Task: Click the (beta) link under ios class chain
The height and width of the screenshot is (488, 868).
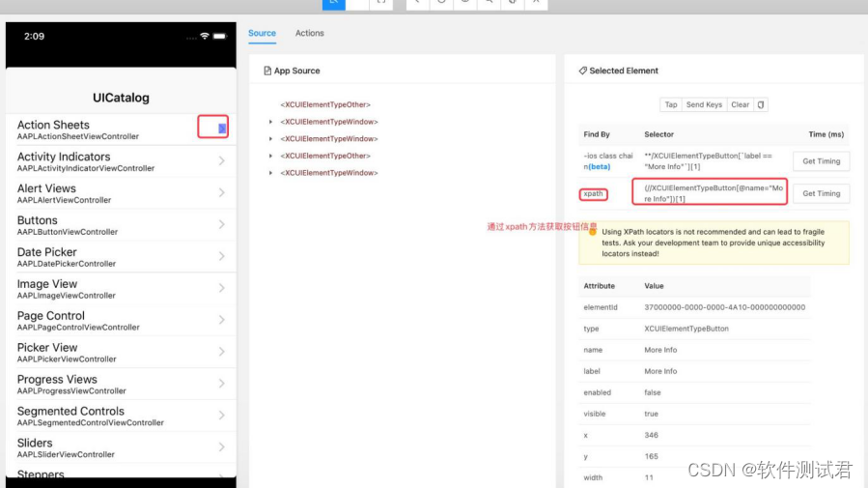Action: 599,167
